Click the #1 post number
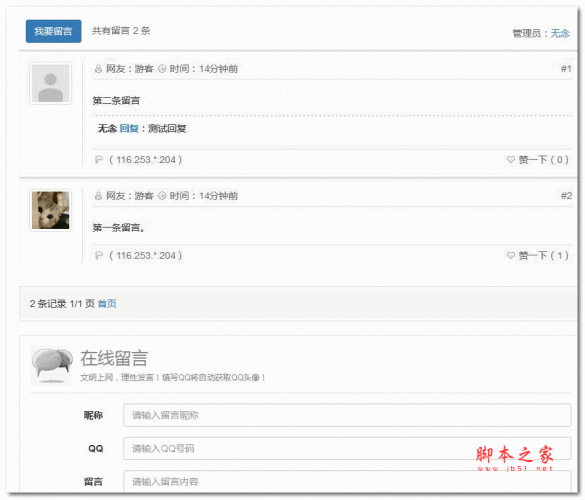 tap(566, 69)
